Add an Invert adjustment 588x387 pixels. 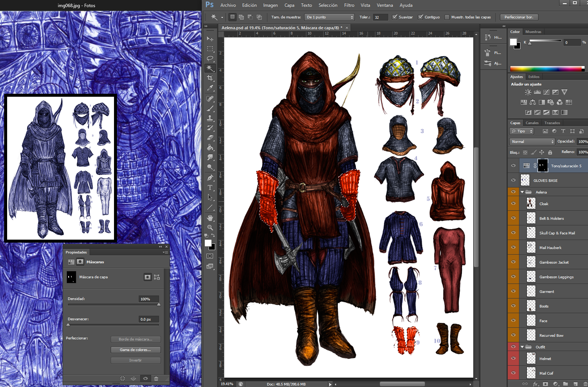528,112
